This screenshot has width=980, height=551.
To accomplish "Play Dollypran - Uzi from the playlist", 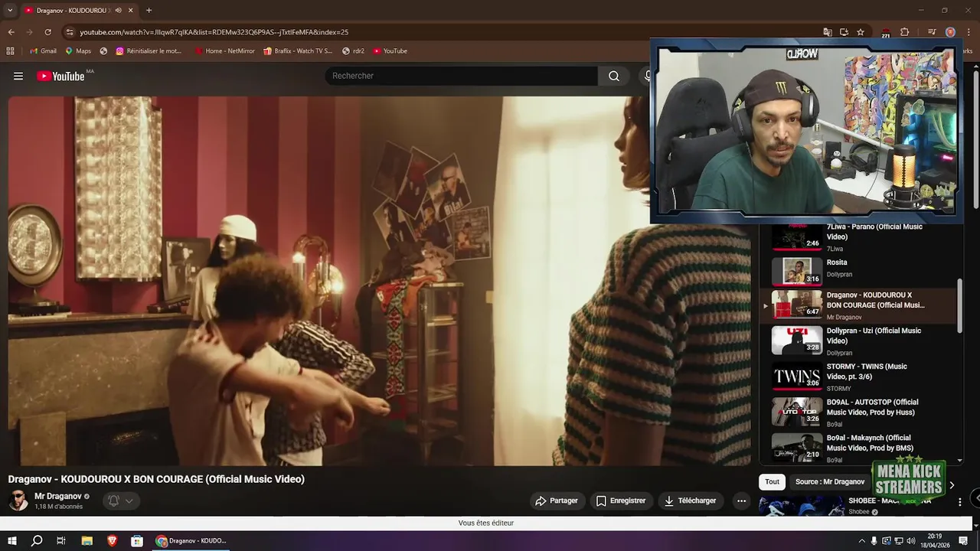I will (859, 341).
